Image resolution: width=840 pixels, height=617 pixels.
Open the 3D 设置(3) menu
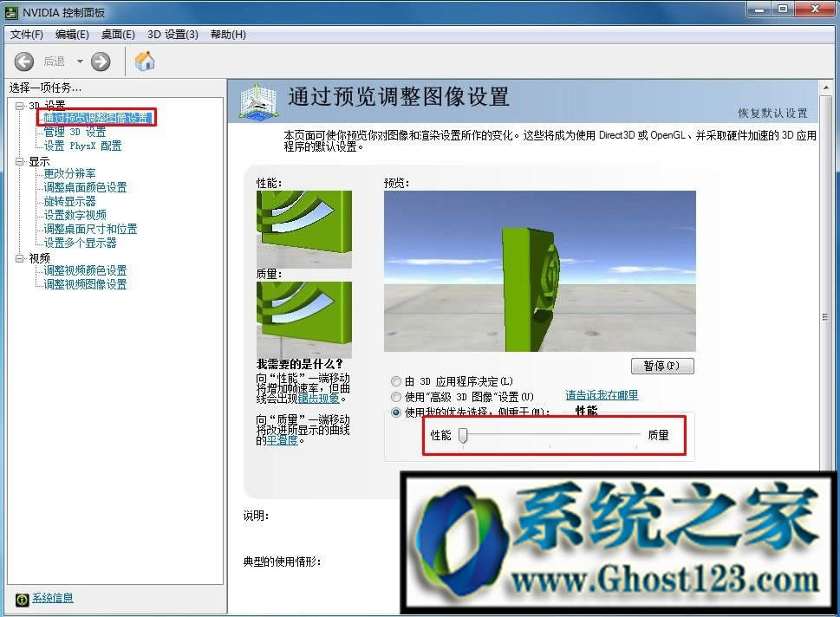[x=173, y=35]
